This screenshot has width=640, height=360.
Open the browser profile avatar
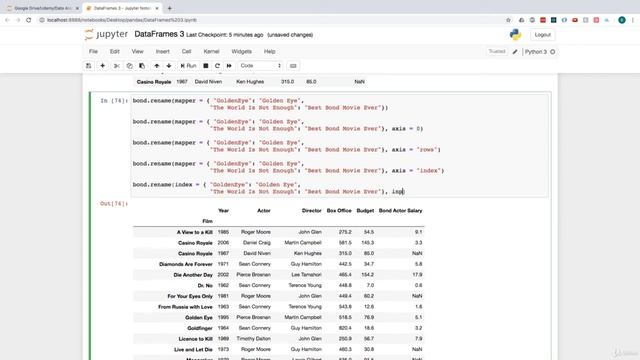622,20
